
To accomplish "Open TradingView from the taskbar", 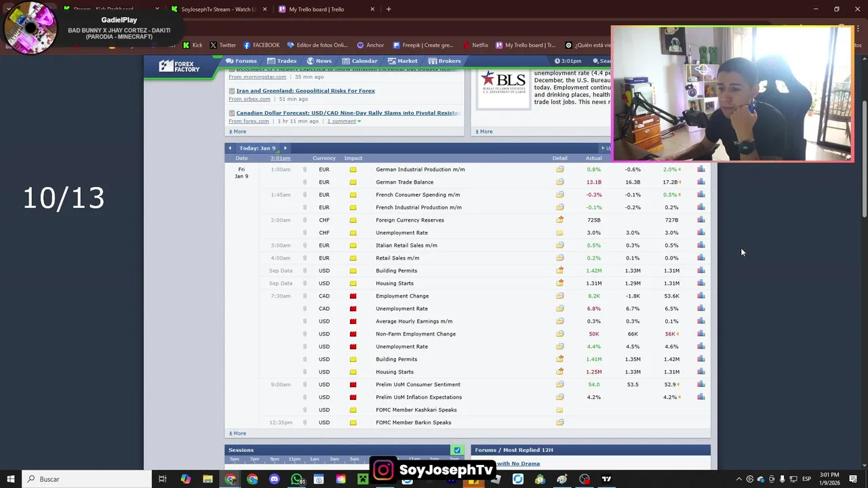I will pos(606,479).
